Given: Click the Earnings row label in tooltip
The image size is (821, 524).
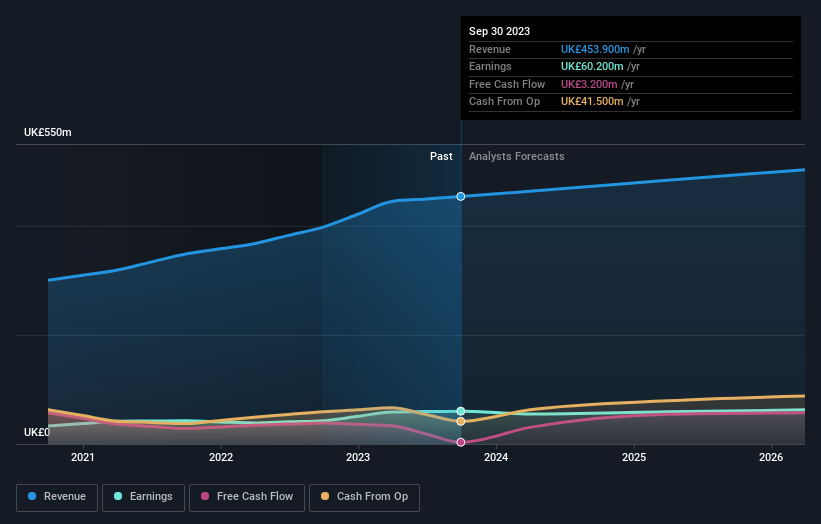Looking at the screenshot, I should coord(490,66).
